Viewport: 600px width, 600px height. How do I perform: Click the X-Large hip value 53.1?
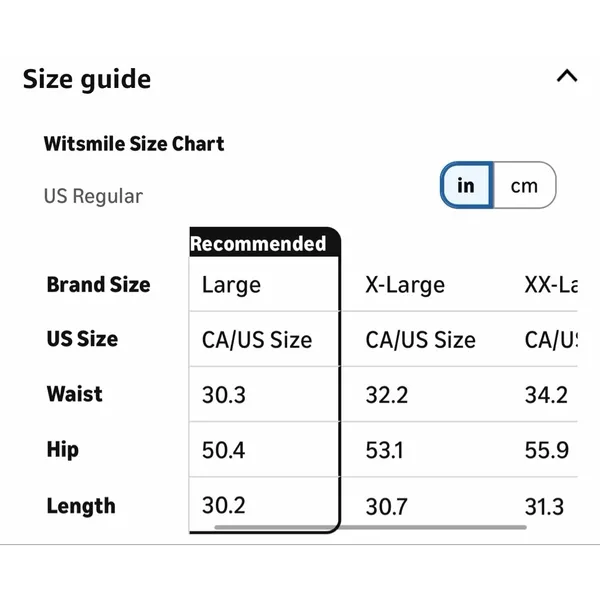385,450
